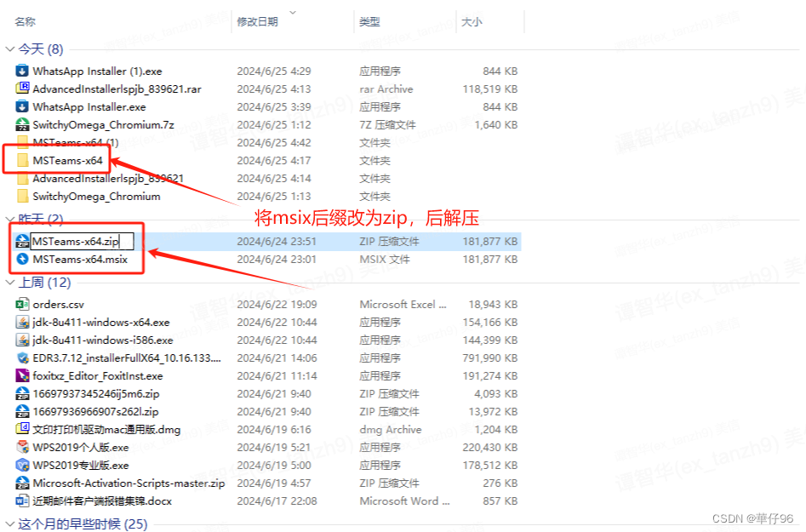Click the 7Z 压缩文件 type cell
The height and width of the screenshot is (532, 806).
point(387,125)
